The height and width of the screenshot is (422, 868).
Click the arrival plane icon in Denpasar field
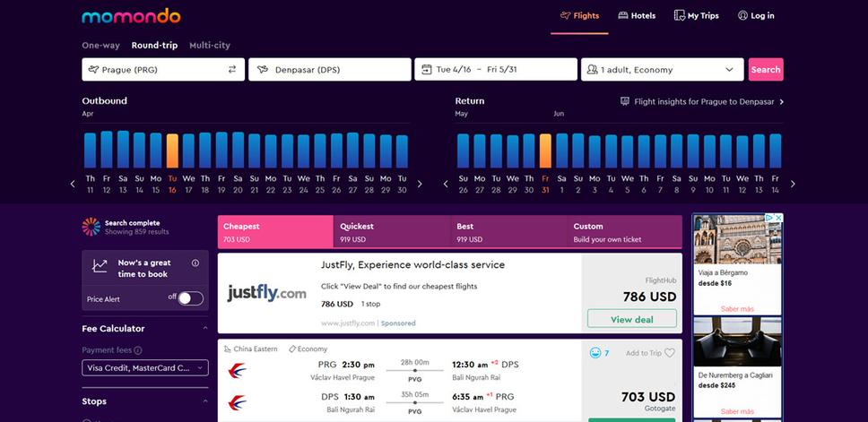point(263,69)
